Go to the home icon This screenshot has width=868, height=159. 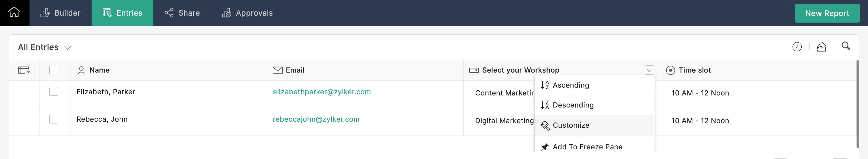[14, 12]
